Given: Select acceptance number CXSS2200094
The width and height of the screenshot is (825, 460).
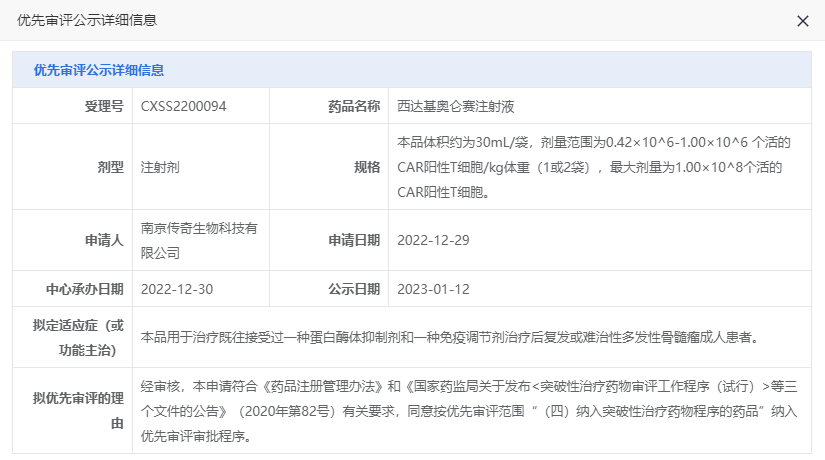Looking at the screenshot, I should tap(183, 106).
